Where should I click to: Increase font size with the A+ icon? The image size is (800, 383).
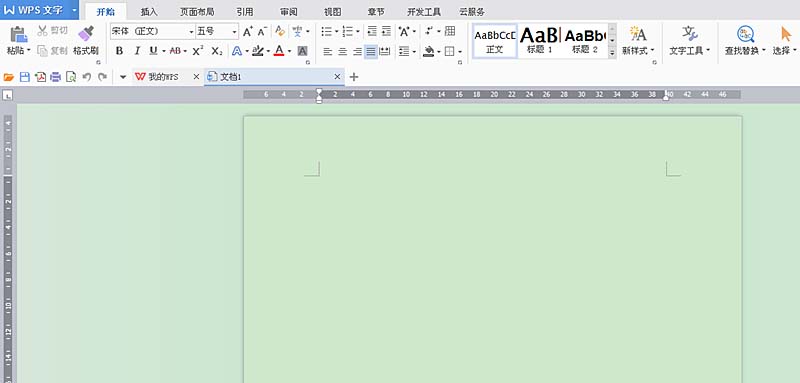(247, 32)
